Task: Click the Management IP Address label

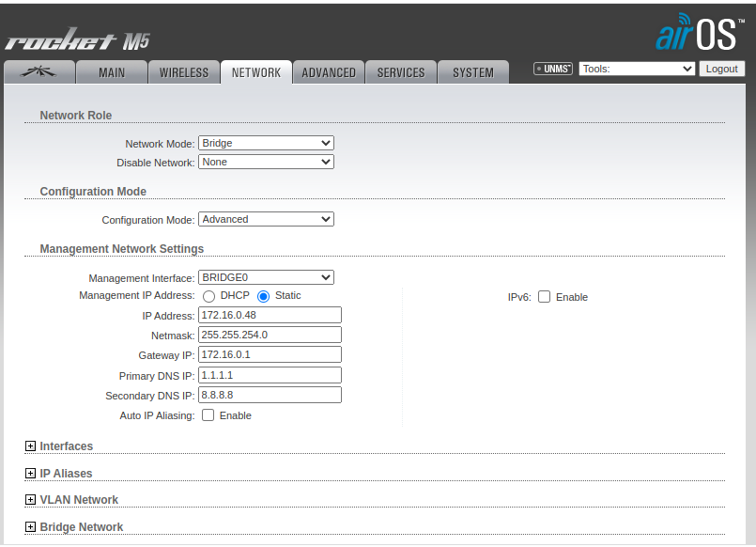Action: click(x=137, y=295)
